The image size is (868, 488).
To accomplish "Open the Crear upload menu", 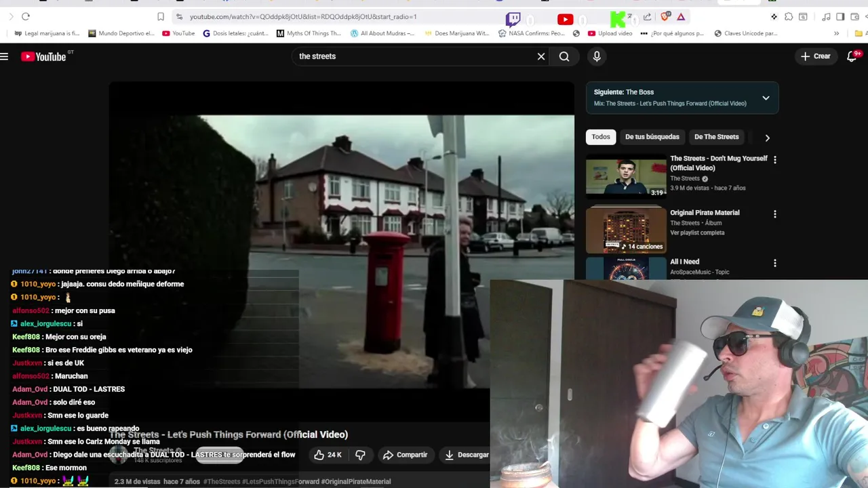I will [x=815, y=57].
